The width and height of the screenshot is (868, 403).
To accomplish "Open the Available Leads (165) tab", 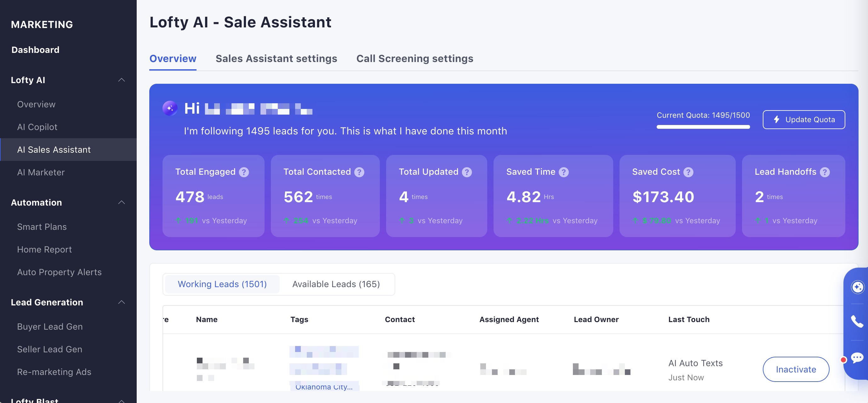I will tap(336, 284).
